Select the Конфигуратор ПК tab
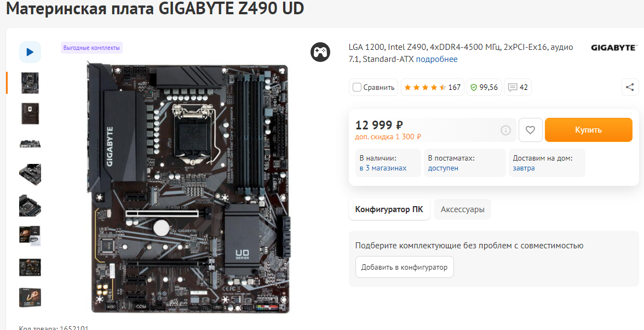 [389, 209]
